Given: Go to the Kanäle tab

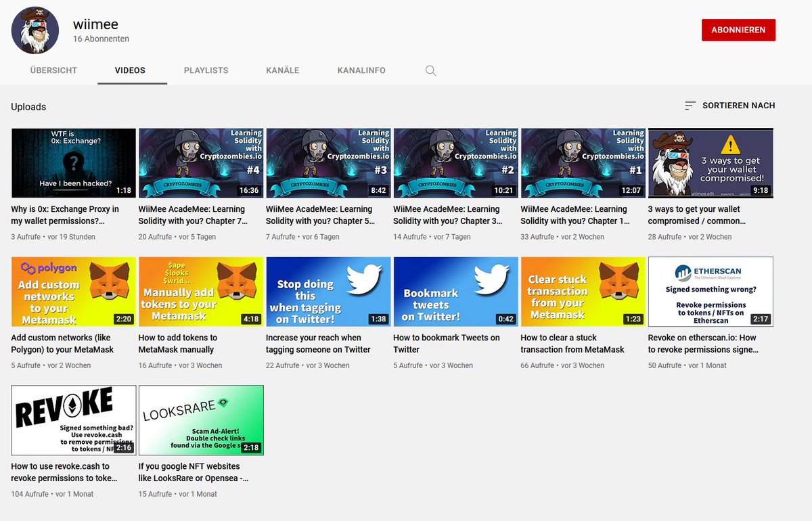Looking at the screenshot, I should pyautogui.click(x=282, y=70).
